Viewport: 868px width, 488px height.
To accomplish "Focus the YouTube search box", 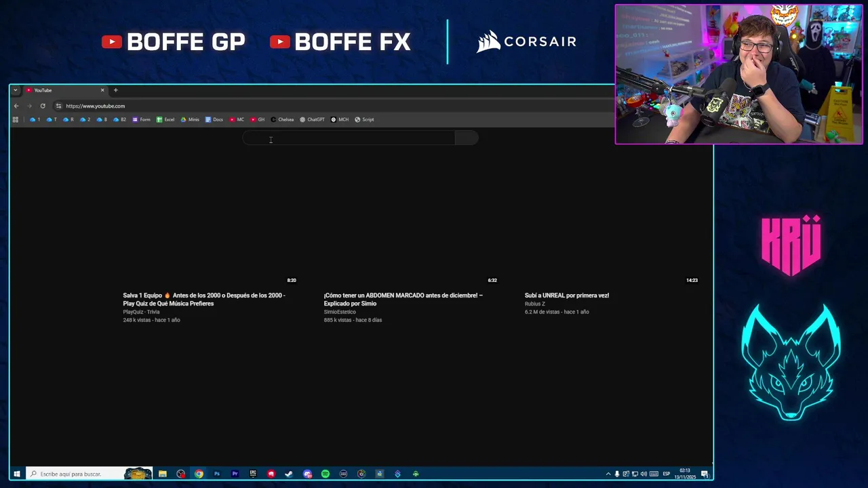I will 349,138.
